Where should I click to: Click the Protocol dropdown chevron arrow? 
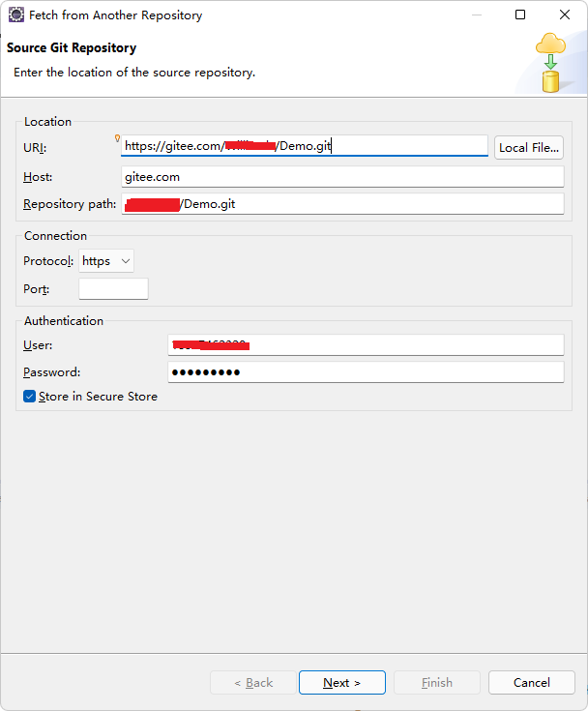126,261
